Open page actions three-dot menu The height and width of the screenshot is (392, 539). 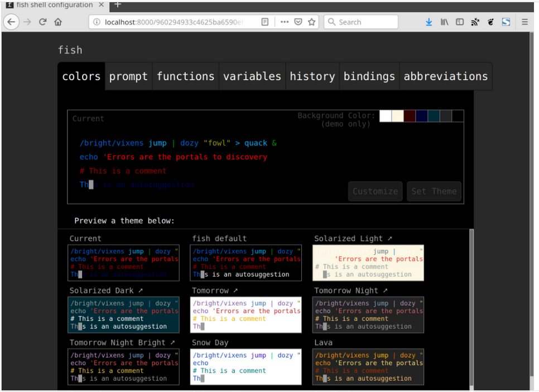tap(285, 22)
